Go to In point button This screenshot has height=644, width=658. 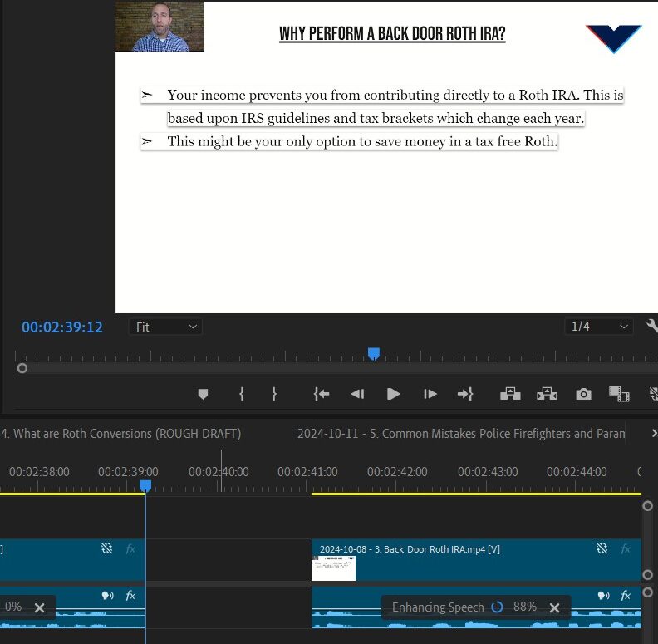point(322,394)
